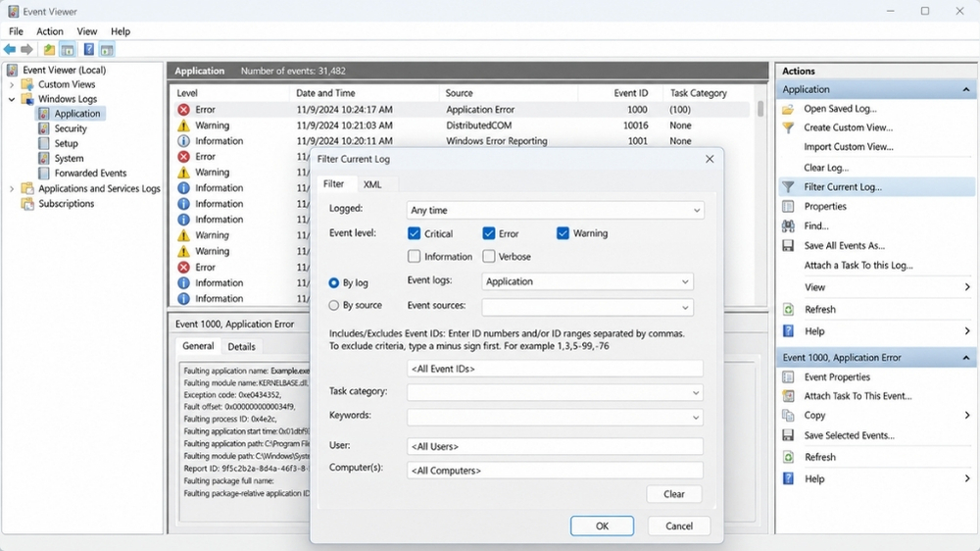Click Attach a Task To this Log link
The height and width of the screenshot is (551, 980).
858,265
